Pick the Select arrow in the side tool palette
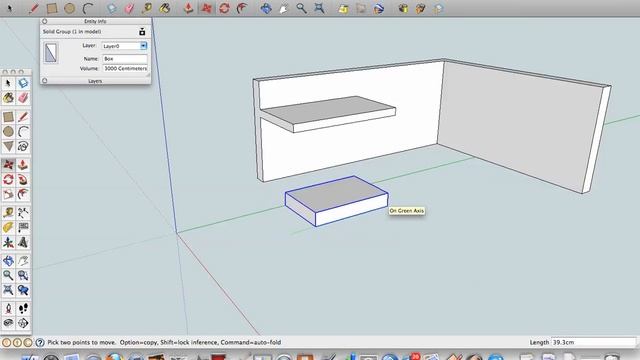 pos(8,83)
